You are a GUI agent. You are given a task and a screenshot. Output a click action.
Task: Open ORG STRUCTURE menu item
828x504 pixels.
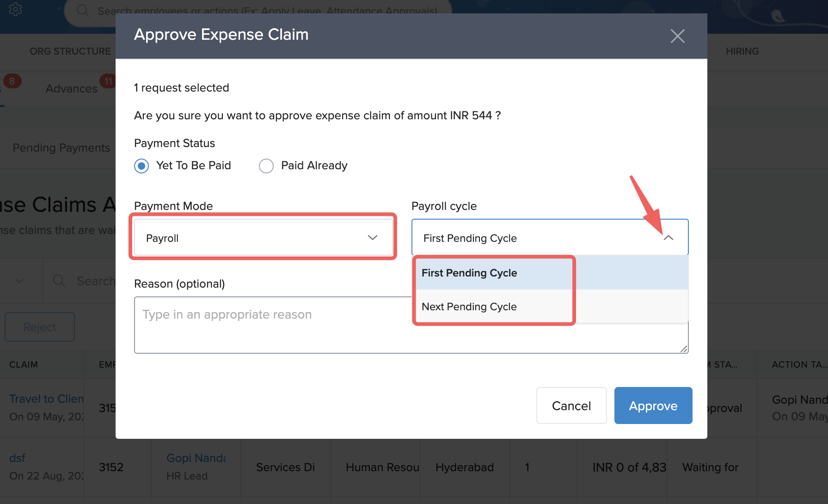pyautogui.click(x=70, y=51)
